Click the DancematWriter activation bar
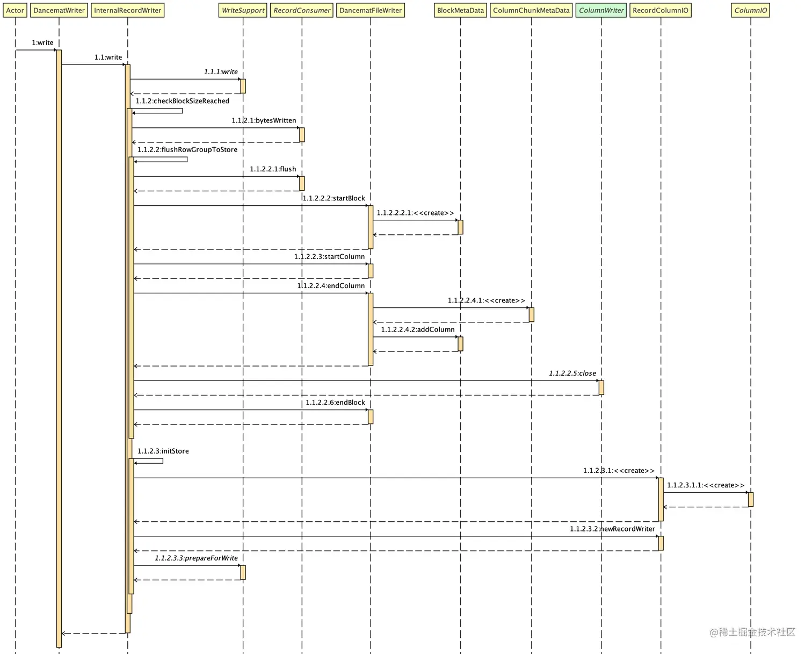Viewport: 812px width, 654px height. [59, 349]
